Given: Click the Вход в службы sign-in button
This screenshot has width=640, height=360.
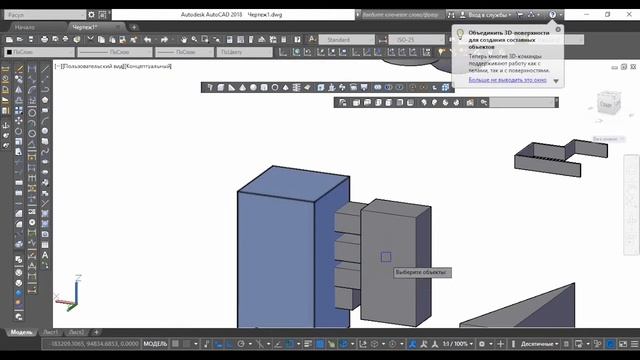Looking at the screenshot, I should click(486, 15).
